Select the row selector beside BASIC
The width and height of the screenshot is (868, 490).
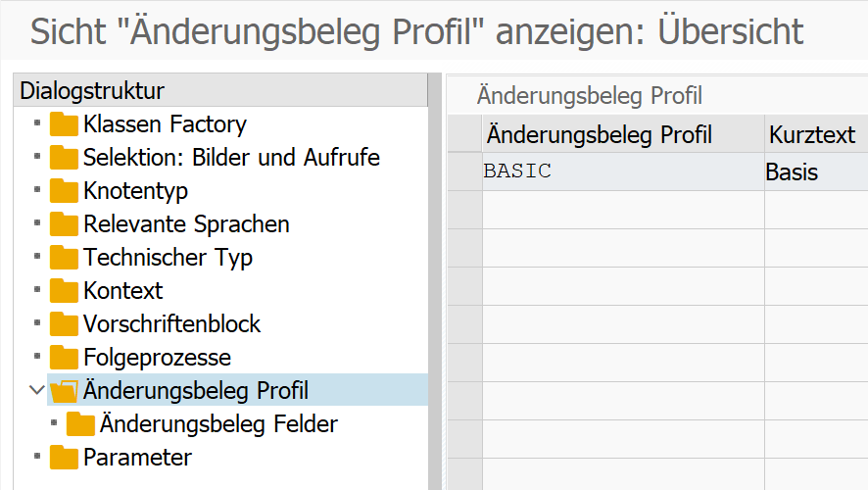pos(464,171)
